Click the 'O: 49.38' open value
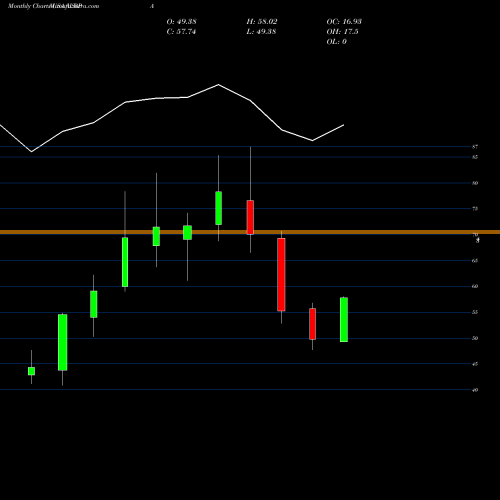 click(x=181, y=21)
